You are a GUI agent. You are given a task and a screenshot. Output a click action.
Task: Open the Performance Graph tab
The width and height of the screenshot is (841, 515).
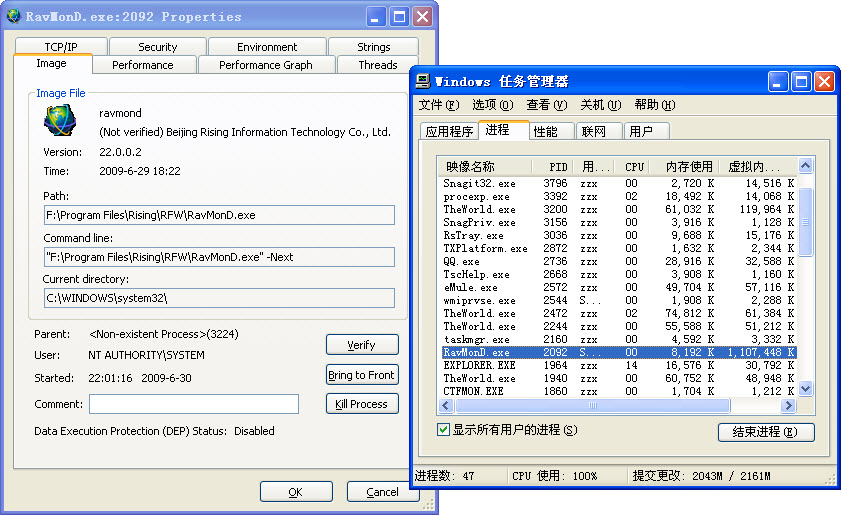pyautogui.click(x=266, y=65)
